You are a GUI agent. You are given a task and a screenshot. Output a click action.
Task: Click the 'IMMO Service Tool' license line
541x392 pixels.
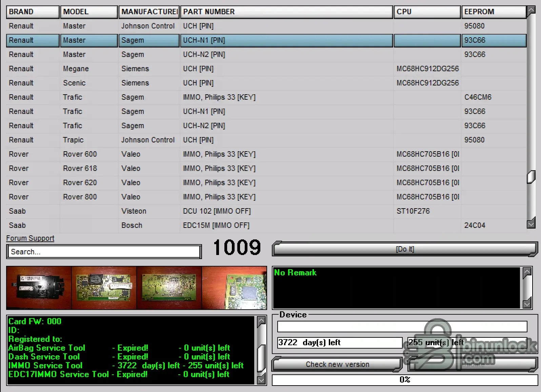pos(126,366)
